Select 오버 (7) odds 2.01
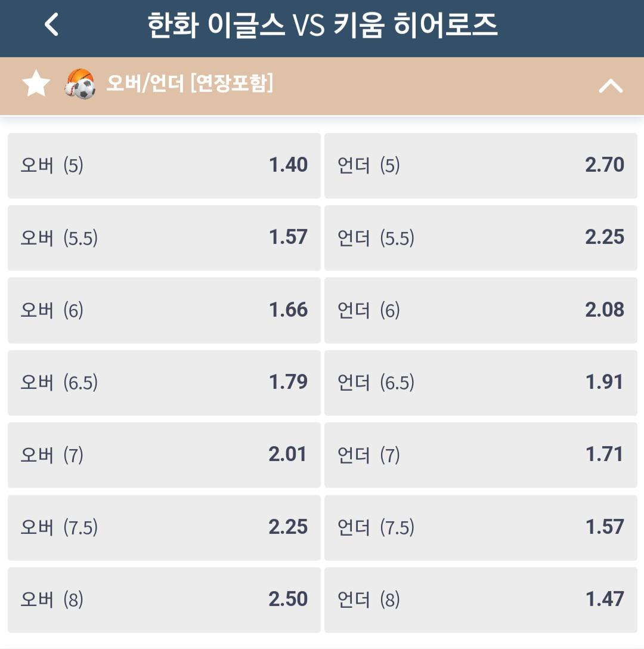Screen dimensions: 644x649 [165, 455]
